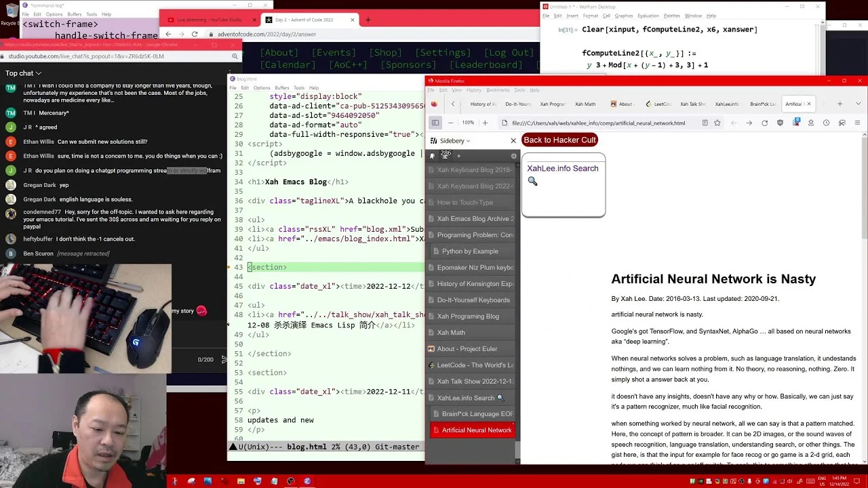Click the Firefox zoom in plus button
Image resolution: width=868 pixels, height=488 pixels.
[x=485, y=123]
